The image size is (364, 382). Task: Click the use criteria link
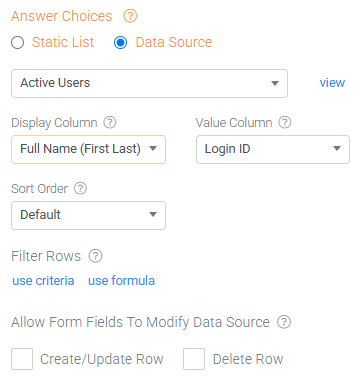coord(43,281)
